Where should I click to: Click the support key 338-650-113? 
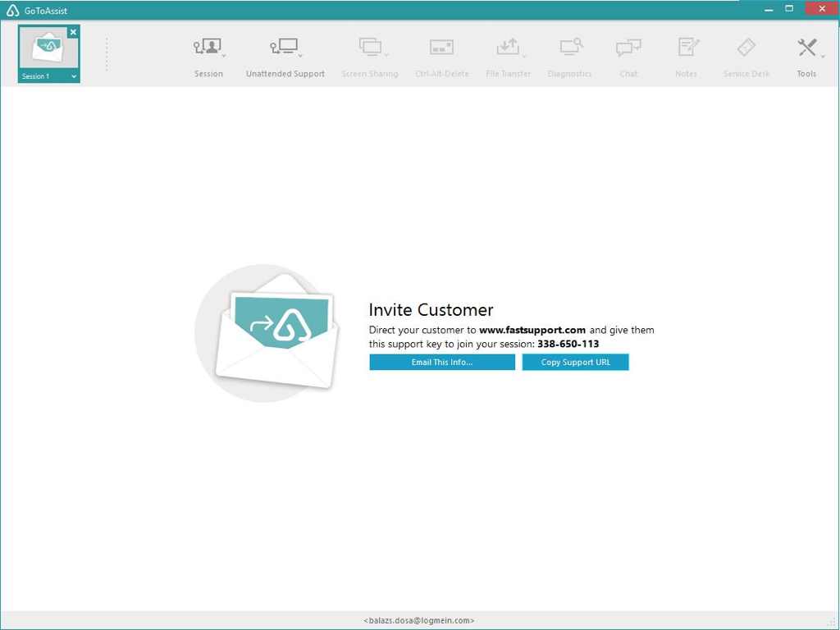tap(568, 344)
